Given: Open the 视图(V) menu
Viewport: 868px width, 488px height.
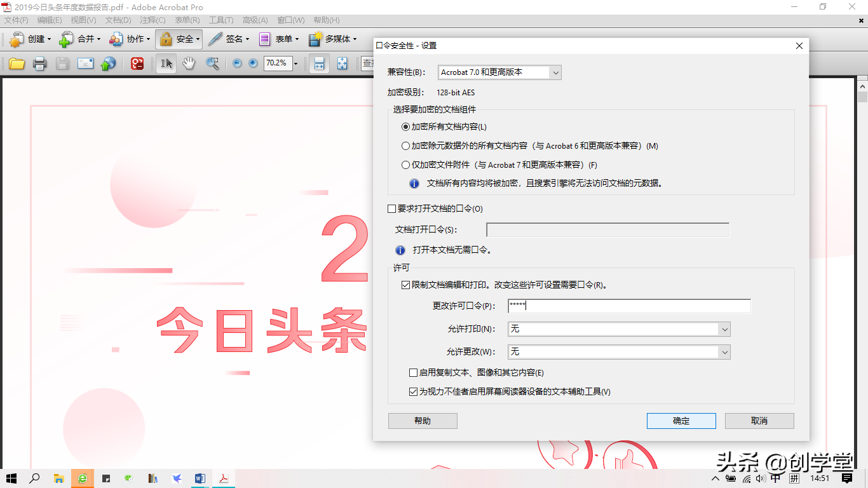Looking at the screenshot, I should tap(83, 20).
